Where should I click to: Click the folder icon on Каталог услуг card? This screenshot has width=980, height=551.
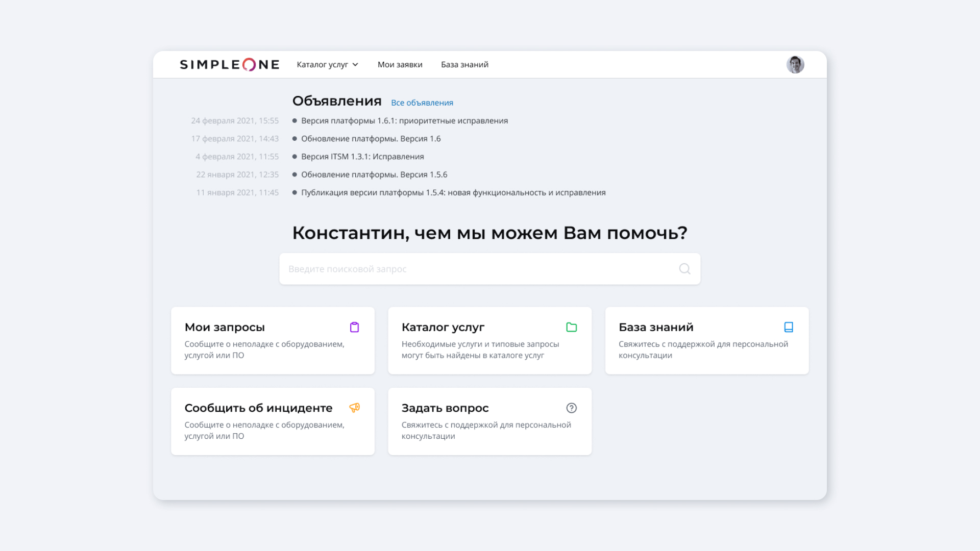(x=572, y=327)
